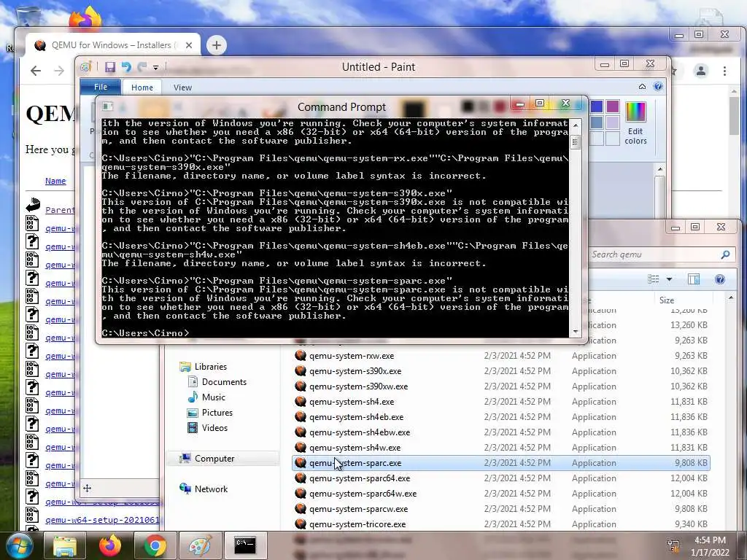Close the QEMU for Windows browser tab
This screenshot has width=747, height=560.
[189, 45]
